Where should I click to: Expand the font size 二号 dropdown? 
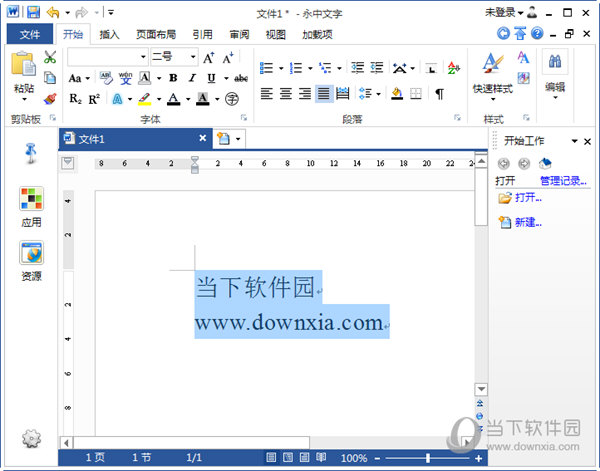point(193,57)
